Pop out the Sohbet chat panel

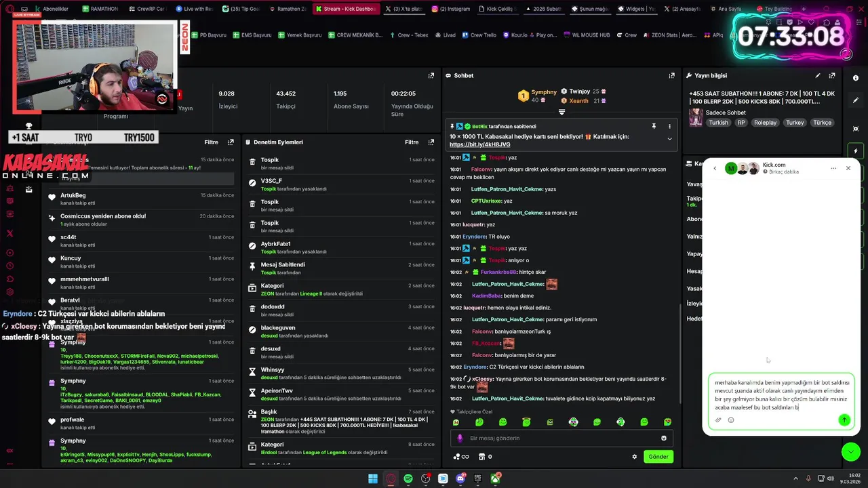[672, 76]
